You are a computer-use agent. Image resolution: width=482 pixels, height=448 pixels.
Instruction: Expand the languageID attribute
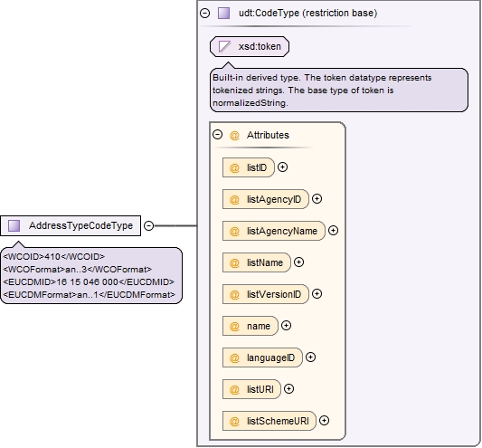pos(310,357)
